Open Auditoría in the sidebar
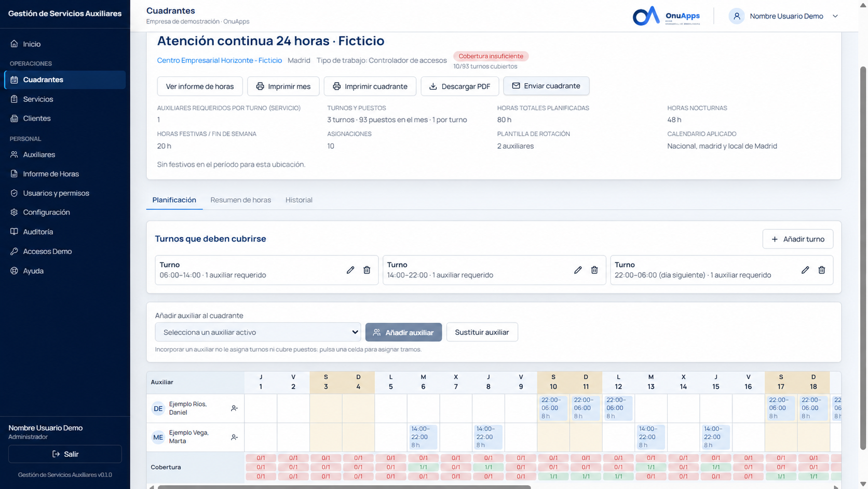This screenshot has height=489, width=868. coord(65,232)
